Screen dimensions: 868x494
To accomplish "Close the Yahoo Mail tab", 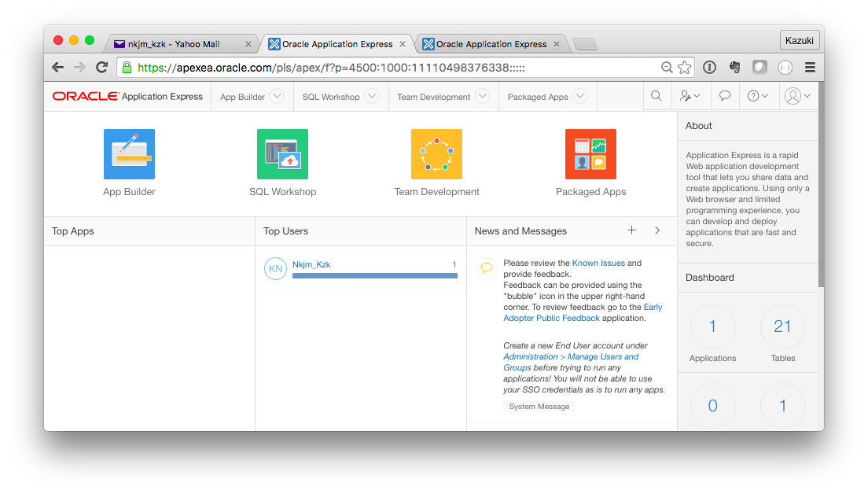I will 248,44.
